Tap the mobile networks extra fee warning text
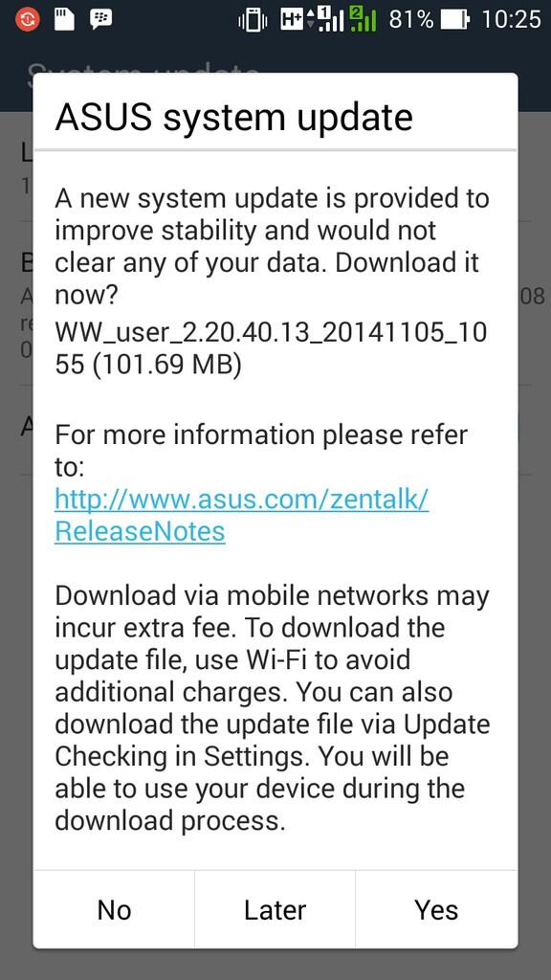This screenshot has height=980, width=551. click(x=273, y=708)
